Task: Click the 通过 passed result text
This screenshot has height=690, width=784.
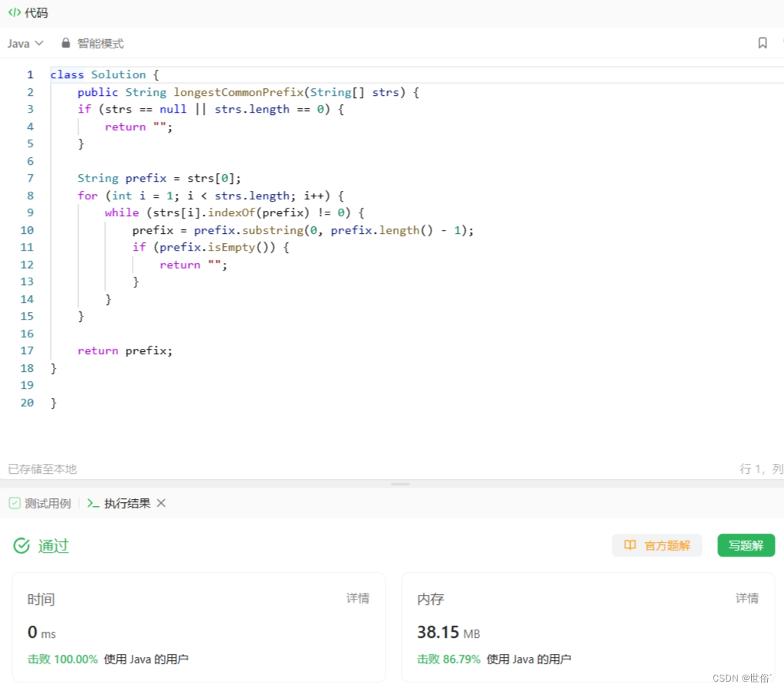Action: [54, 545]
